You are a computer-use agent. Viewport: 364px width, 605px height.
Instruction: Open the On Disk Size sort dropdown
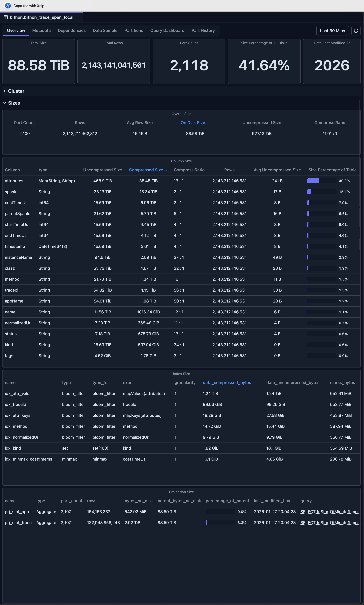pos(208,123)
